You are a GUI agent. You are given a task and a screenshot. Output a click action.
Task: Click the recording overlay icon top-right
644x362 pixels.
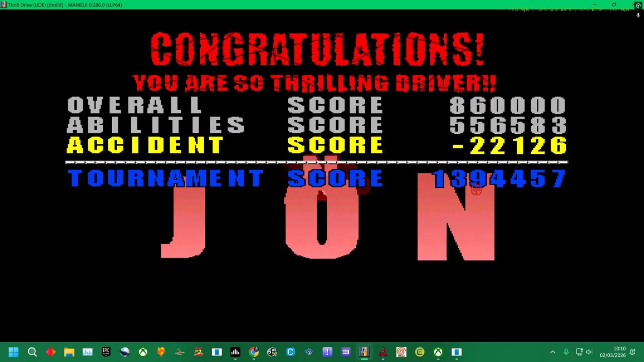638,5
